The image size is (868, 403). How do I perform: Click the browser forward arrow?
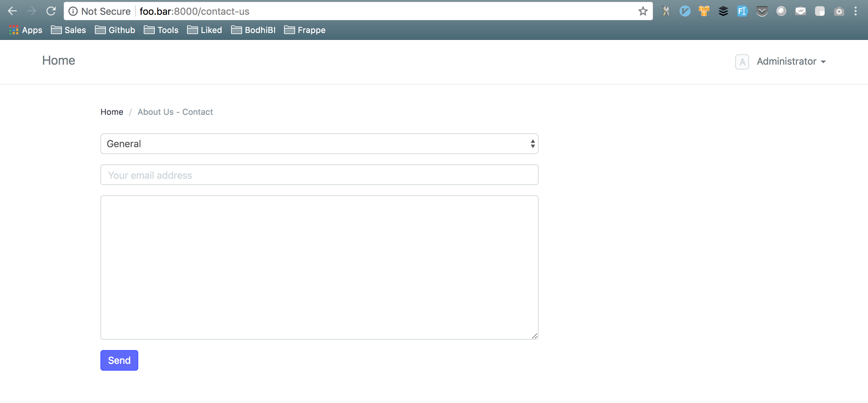32,11
